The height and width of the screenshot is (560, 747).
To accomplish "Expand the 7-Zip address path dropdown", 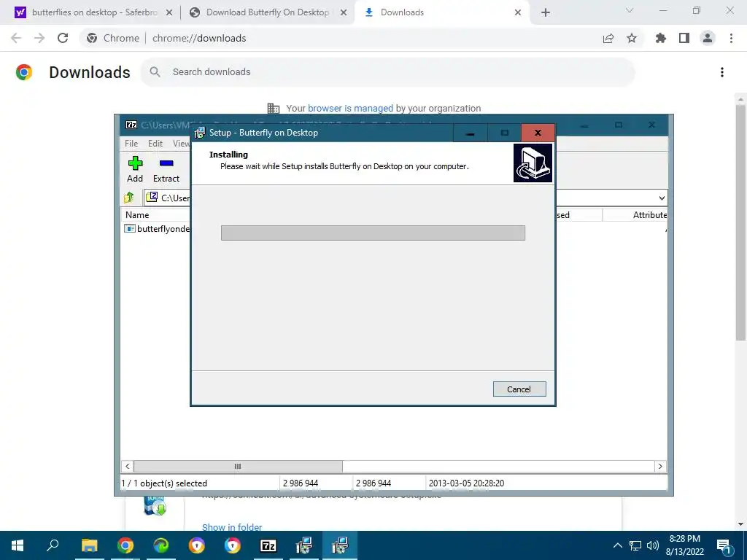I will (x=661, y=198).
